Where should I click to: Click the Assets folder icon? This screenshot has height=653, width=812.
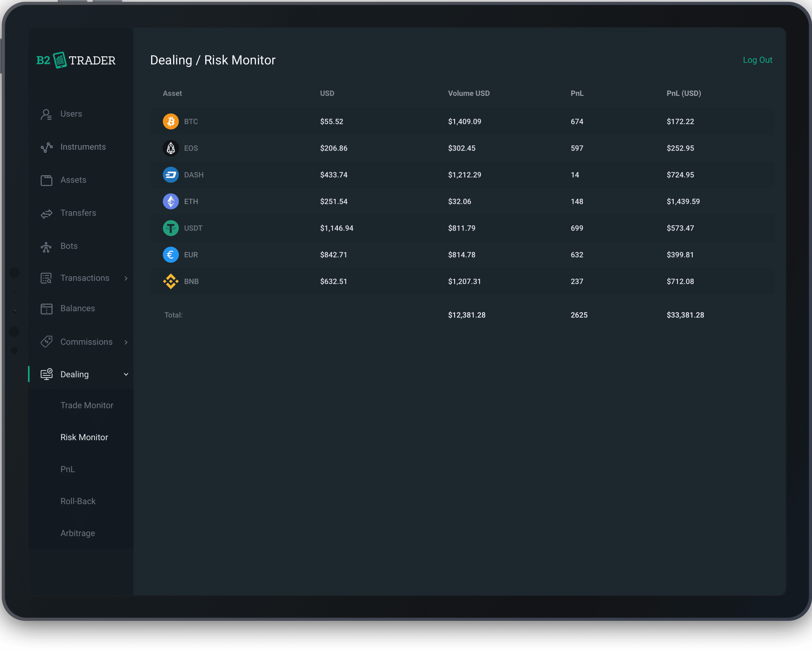tap(46, 180)
